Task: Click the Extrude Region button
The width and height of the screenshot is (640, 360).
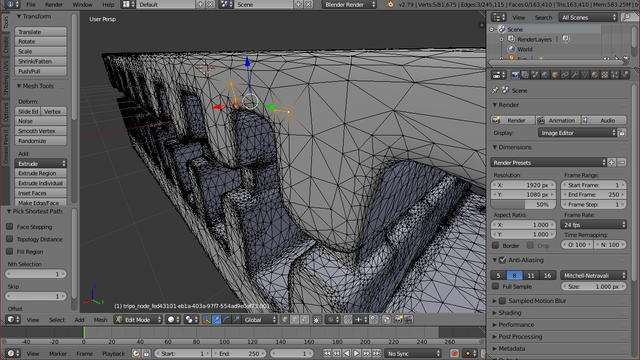Action: (40, 173)
